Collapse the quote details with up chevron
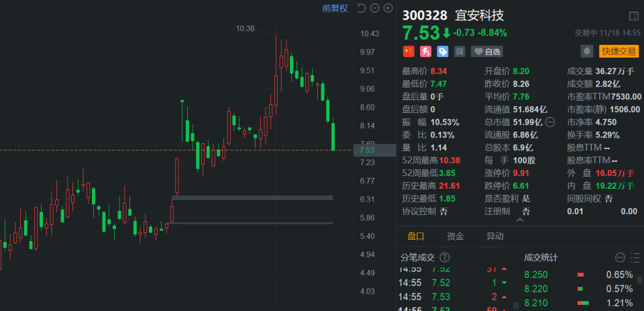The width and height of the screenshot is (644, 311). pos(519,220)
